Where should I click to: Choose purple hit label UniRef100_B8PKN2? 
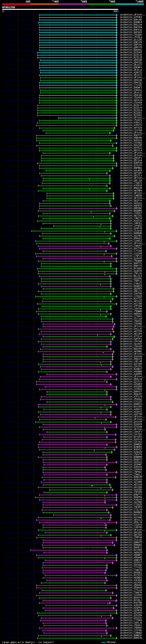tap(131, 208)
